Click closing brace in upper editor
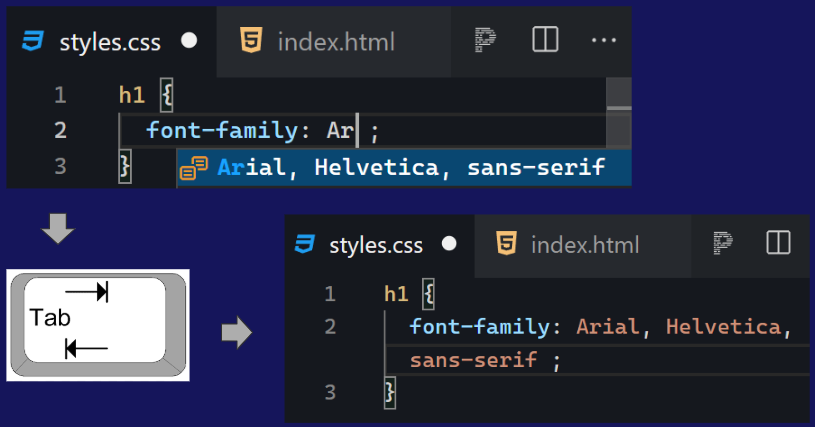 125,166
